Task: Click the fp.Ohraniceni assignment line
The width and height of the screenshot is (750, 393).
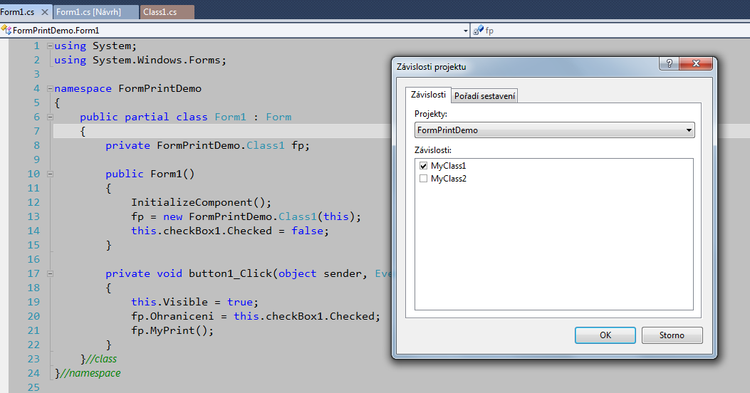Action: coord(256,316)
